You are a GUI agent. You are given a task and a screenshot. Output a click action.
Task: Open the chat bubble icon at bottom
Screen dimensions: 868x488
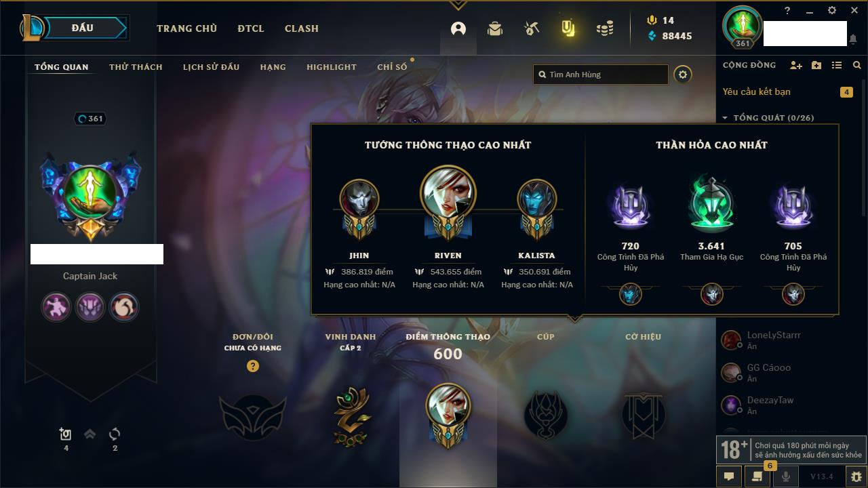tap(729, 476)
